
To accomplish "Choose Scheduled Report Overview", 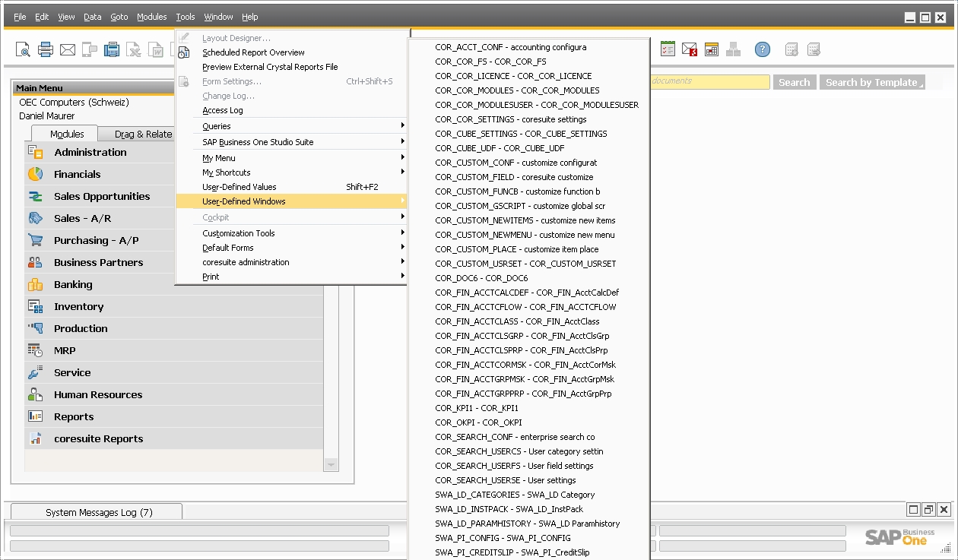I will [292, 52].
